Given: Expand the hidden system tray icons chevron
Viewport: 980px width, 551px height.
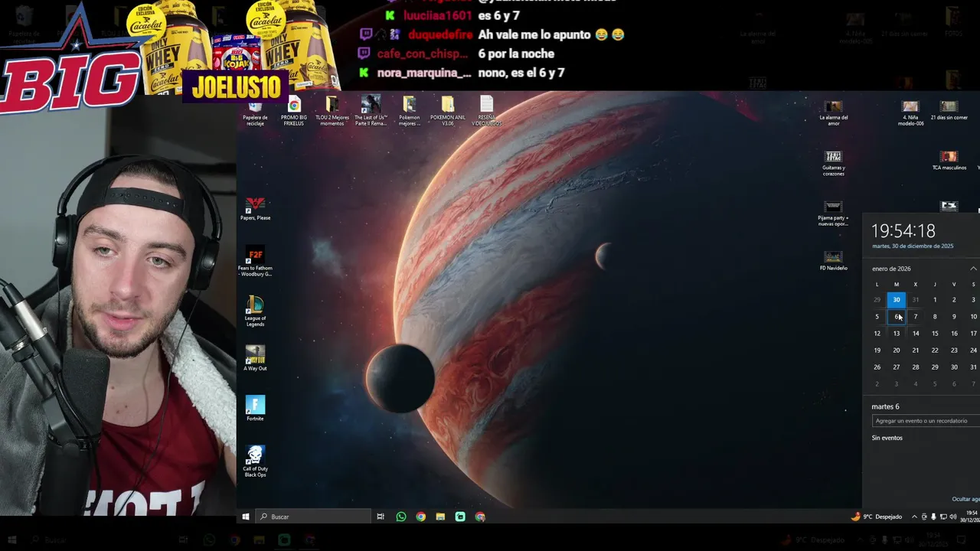Looking at the screenshot, I should click(913, 517).
